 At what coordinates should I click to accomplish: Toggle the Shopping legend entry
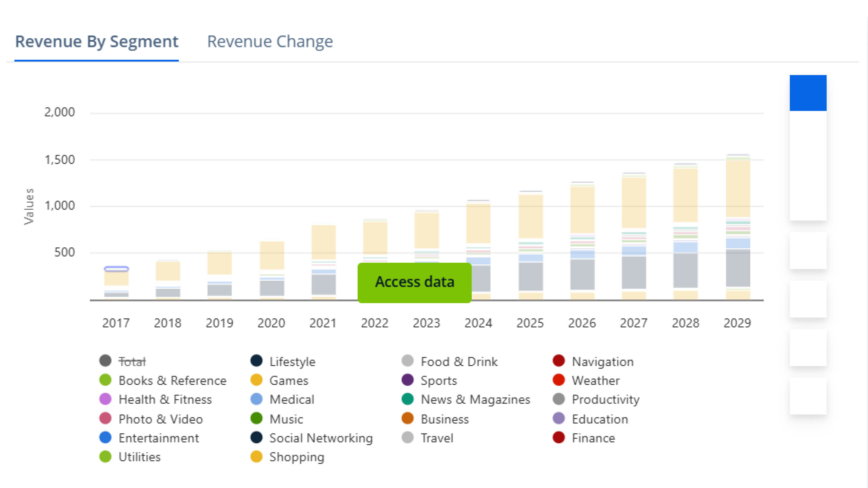coord(296,457)
